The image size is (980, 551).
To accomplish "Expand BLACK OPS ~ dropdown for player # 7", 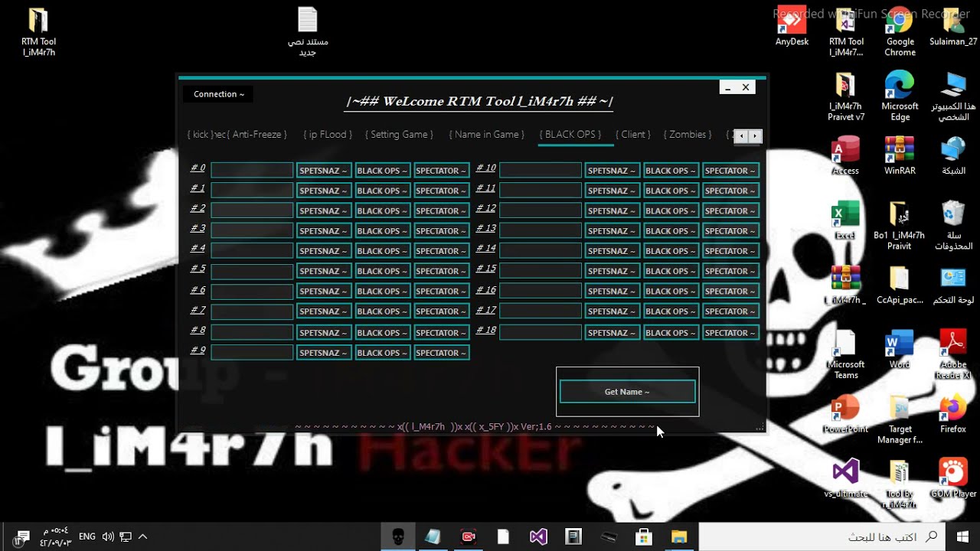I will click(383, 311).
